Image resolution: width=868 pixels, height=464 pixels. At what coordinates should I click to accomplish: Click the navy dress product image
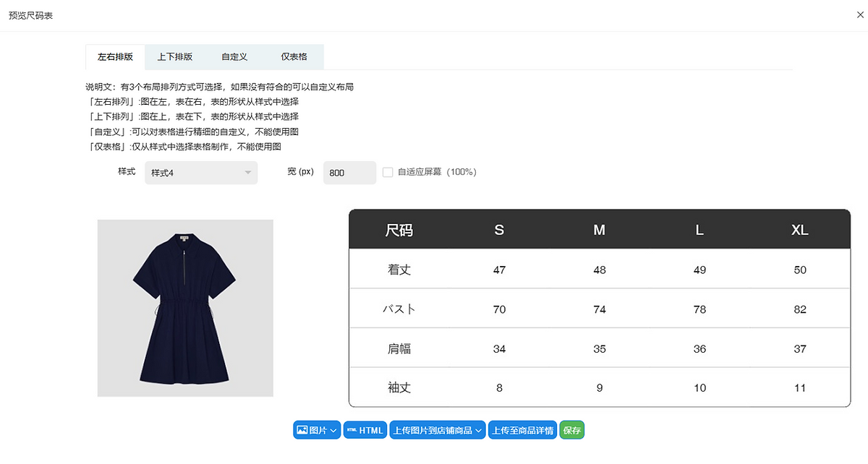[185, 308]
